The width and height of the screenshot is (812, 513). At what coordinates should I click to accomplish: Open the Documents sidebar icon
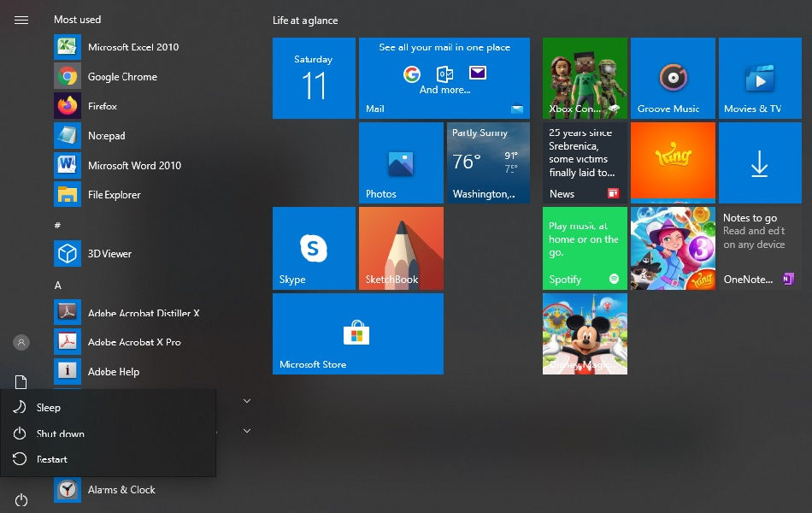[21, 382]
